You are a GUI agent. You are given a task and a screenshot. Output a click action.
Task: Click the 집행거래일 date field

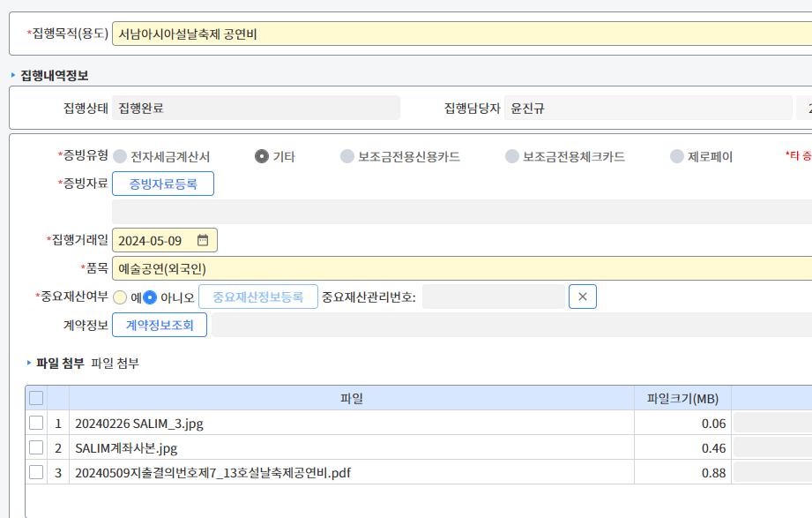click(x=165, y=240)
